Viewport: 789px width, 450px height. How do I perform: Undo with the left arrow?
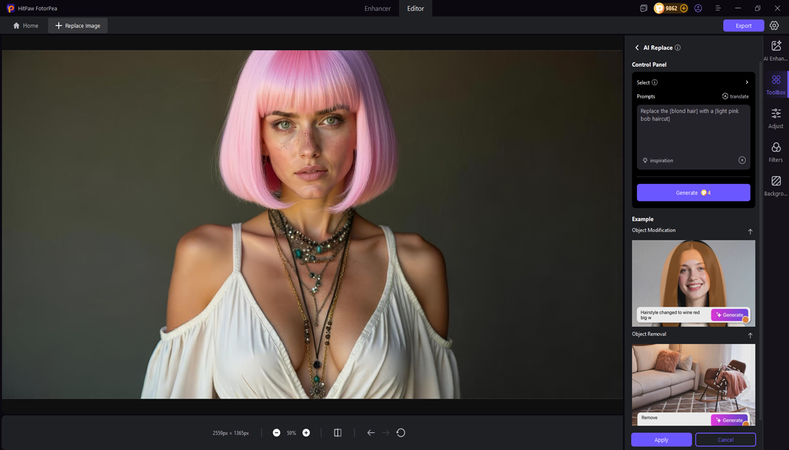pos(371,433)
